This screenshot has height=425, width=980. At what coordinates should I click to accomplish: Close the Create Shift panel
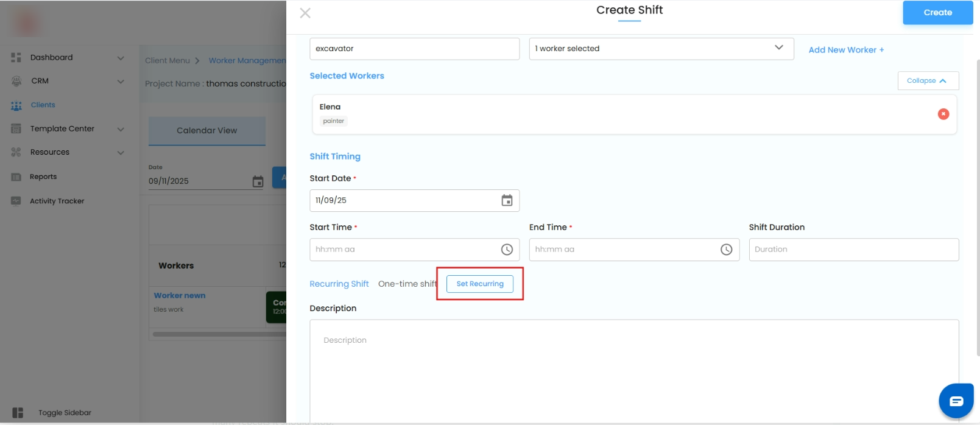click(x=305, y=13)
